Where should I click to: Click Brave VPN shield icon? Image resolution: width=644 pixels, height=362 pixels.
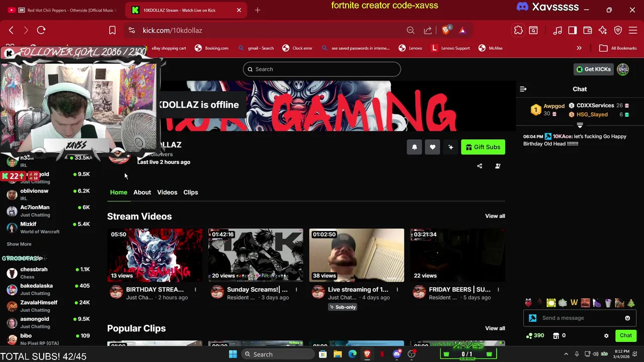tap(618, 30)
